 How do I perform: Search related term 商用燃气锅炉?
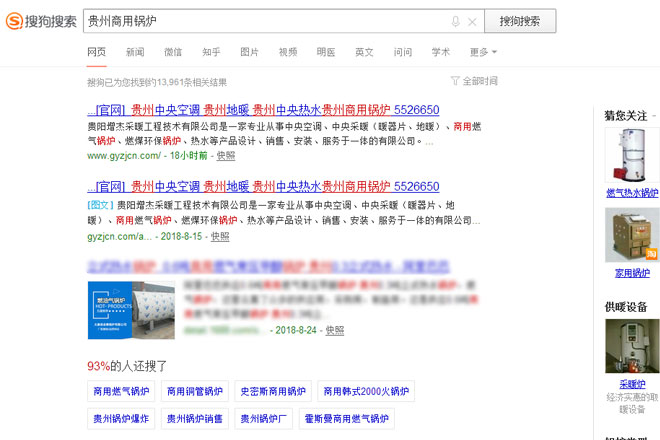click(121, 391)
